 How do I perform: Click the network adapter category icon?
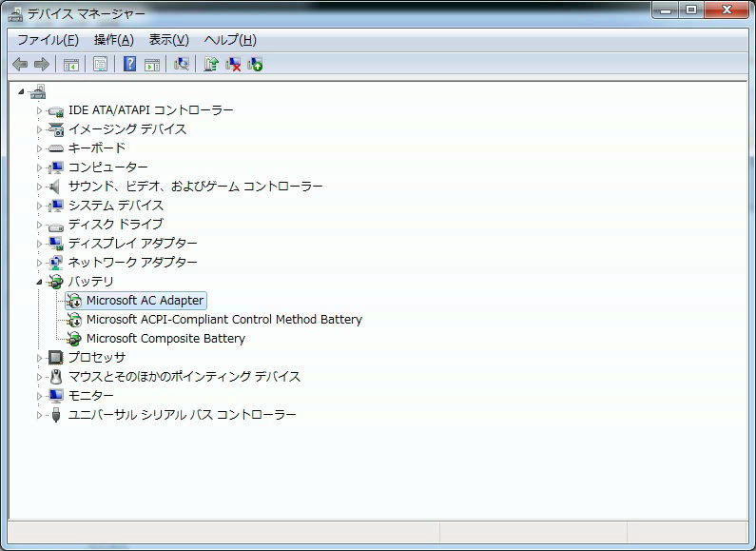point(56,263)
